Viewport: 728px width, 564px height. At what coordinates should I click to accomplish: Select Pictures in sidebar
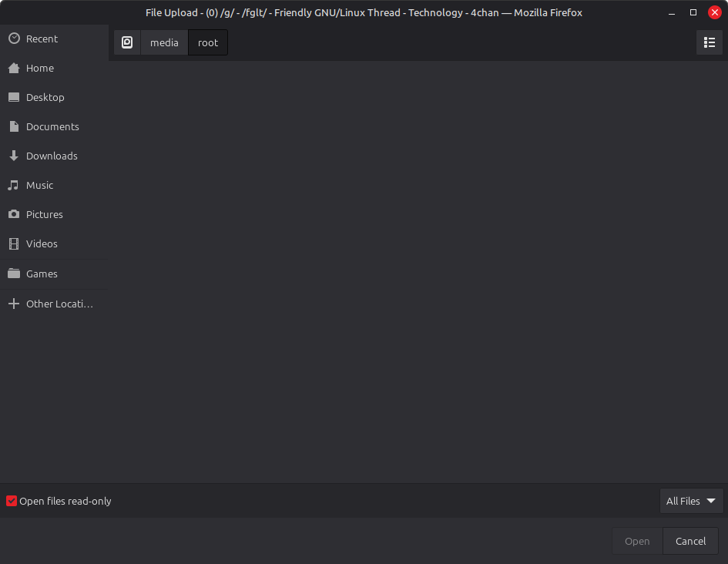(x=54, y=214)
